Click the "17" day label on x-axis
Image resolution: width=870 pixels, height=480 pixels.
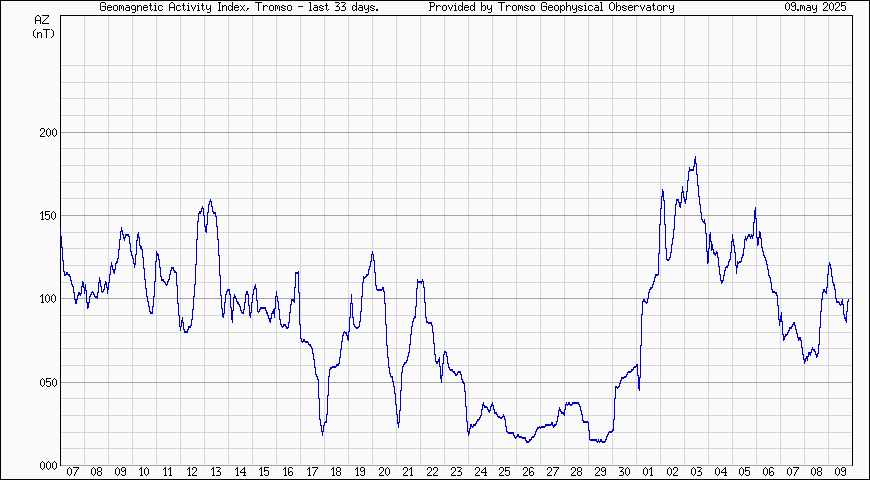click(x=312, y=472)
